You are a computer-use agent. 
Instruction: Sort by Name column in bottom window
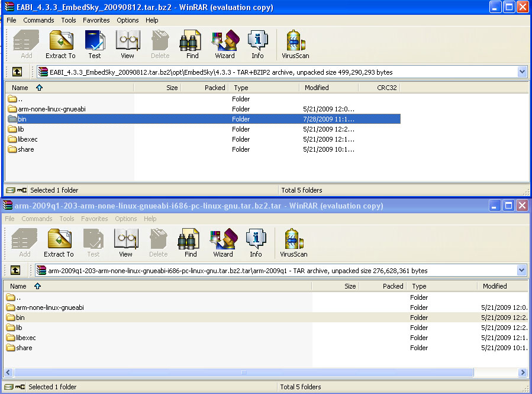pyautogui.click(x=157, y=286)
